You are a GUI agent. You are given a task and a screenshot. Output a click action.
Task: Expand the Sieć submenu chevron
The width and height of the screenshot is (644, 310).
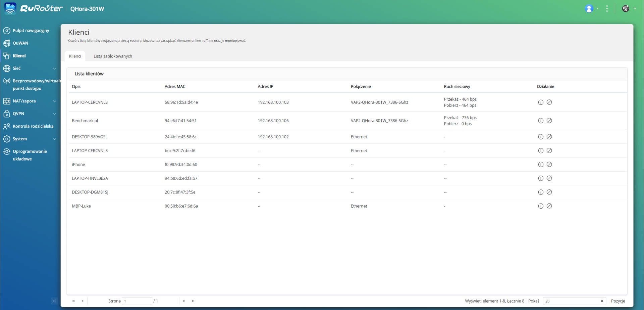tap(55, 69)
